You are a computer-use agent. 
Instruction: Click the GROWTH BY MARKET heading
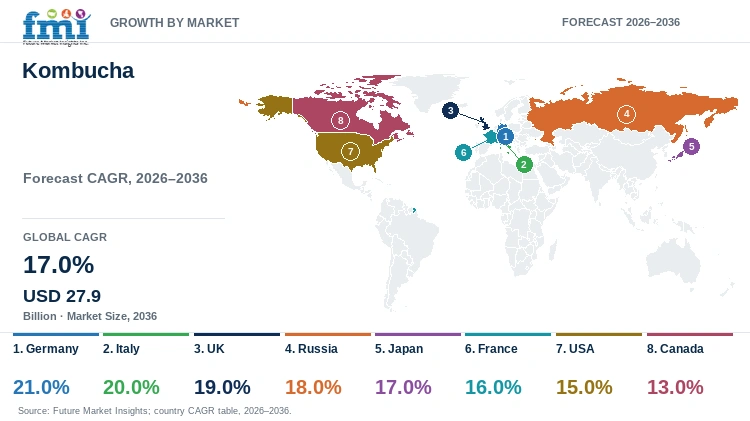175,23
